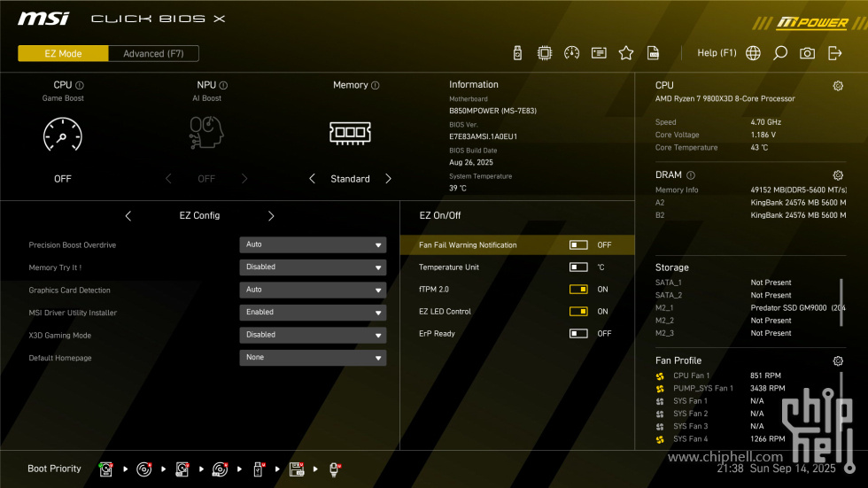The width and height of the screenshot is (868, 488).
Task: Go to the next EZ Config page
Action: tap(271, 216)
